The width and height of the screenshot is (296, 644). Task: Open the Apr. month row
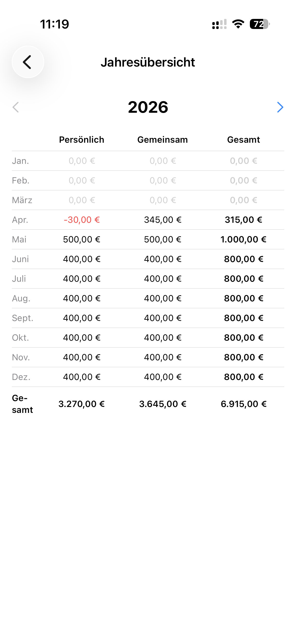pyautogui.click(x=148, y=220)
